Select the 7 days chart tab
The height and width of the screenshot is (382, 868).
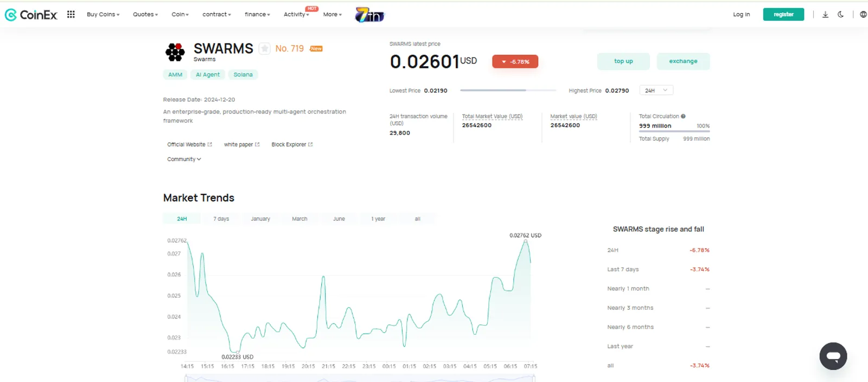click(221, 219)
